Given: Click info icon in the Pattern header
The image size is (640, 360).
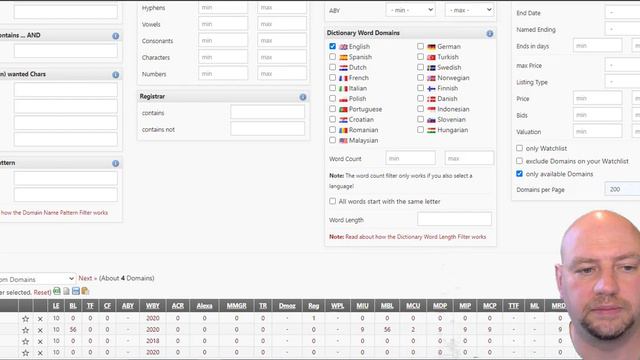Looking at the screenshot, I should point(116,163).
